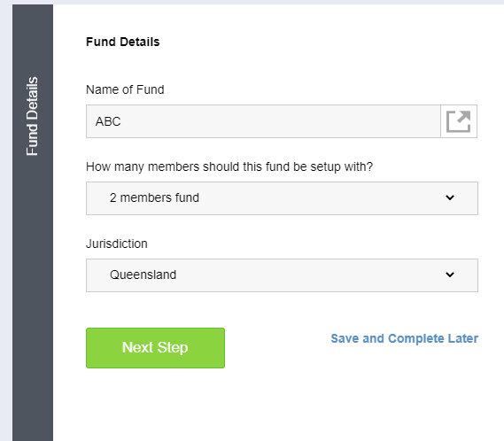Screen dimensions: 504x441
Task: Click the Save and Complete Later link
Action: (405, 338)
